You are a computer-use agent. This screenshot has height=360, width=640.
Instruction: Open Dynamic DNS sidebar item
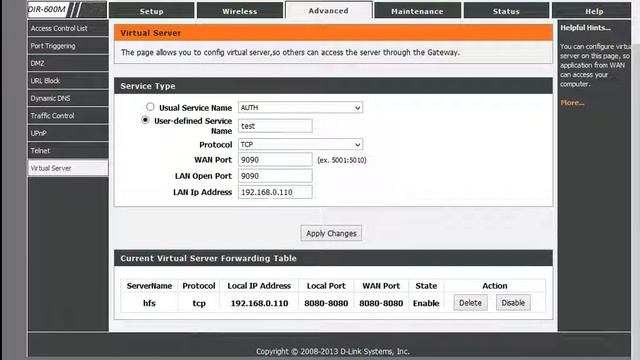pyautogui.click(x=68, y=98)
